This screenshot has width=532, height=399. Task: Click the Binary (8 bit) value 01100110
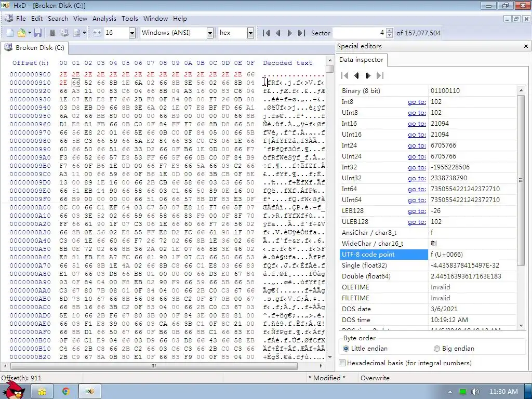click(445, 91)
